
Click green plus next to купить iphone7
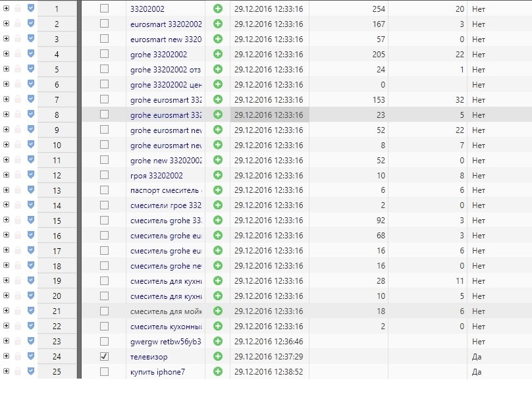218,371
